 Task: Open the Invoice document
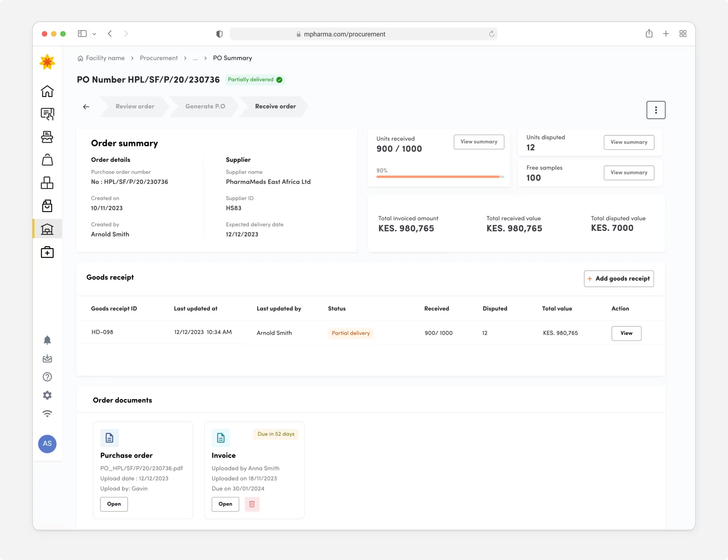point(225,504)
